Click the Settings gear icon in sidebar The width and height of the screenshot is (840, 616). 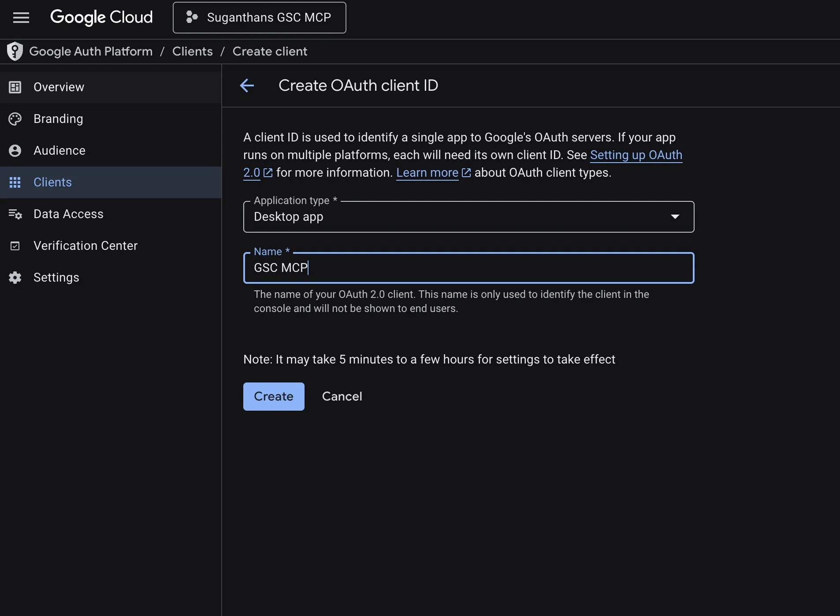pyautogui.click(x=15, y=278)
